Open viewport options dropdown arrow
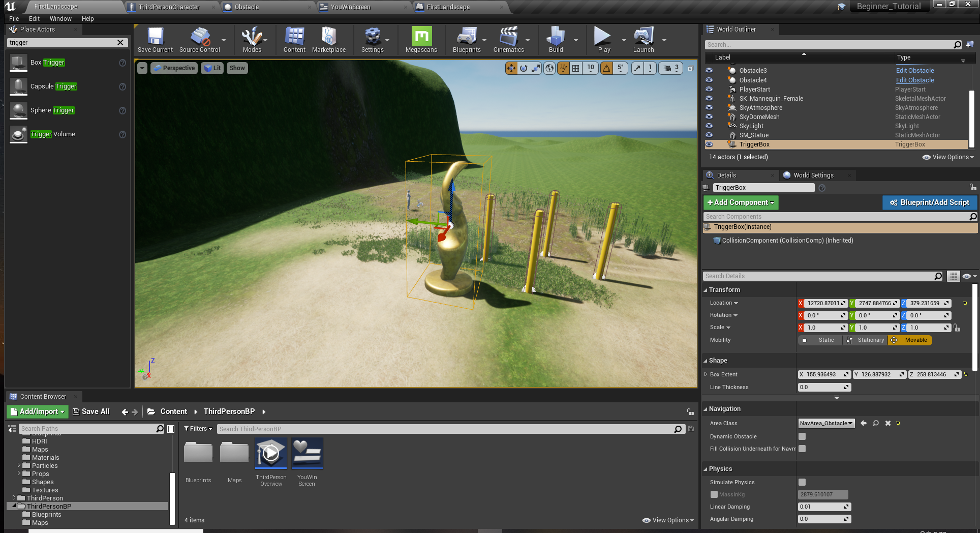Viewport: 980px width, 533px height. coord(142,68)
